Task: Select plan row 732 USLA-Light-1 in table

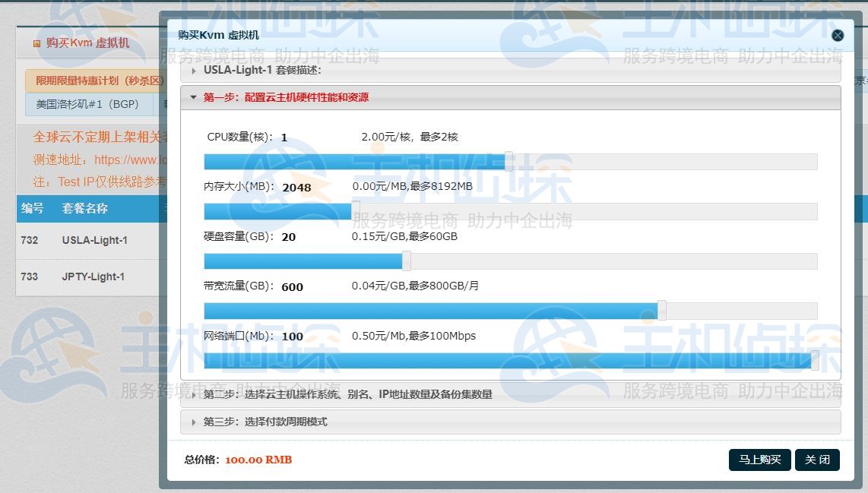Action: point(94,240)
